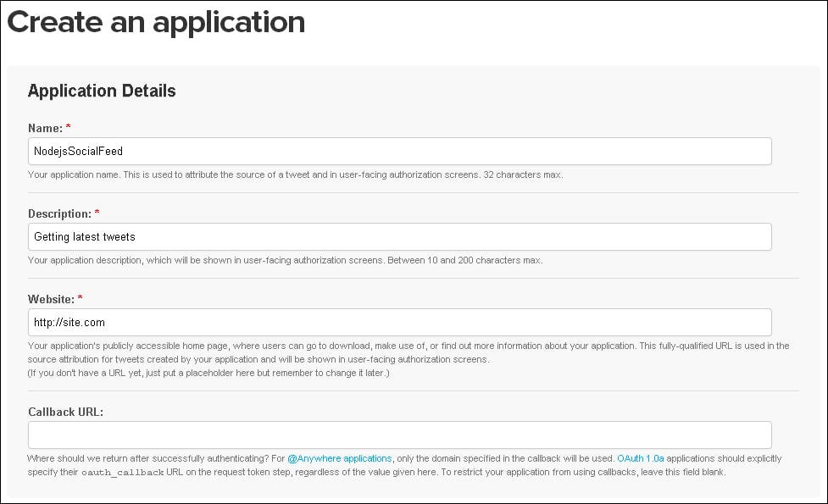
Task: Click the oauth_callback code text
Action: pos(123,473)
